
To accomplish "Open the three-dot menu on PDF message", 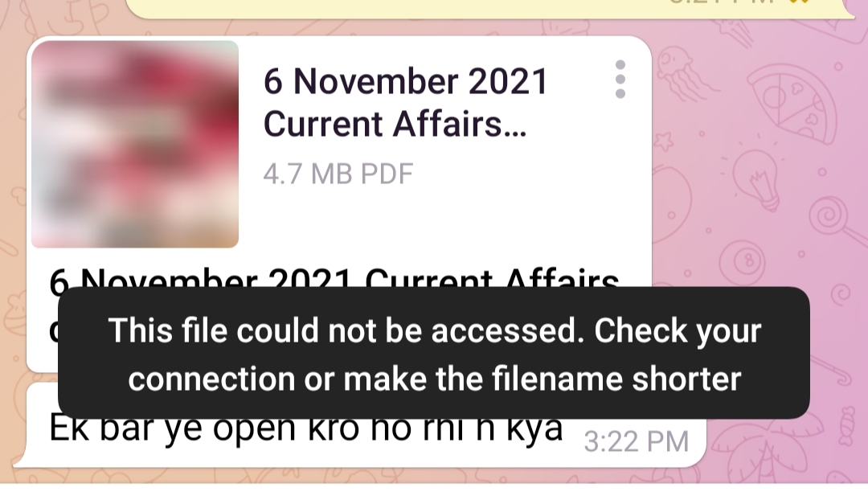I will pos(620,80).
